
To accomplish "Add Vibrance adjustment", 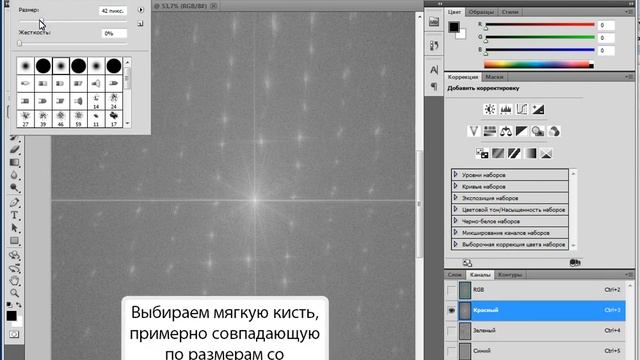I will coord(473,131).
